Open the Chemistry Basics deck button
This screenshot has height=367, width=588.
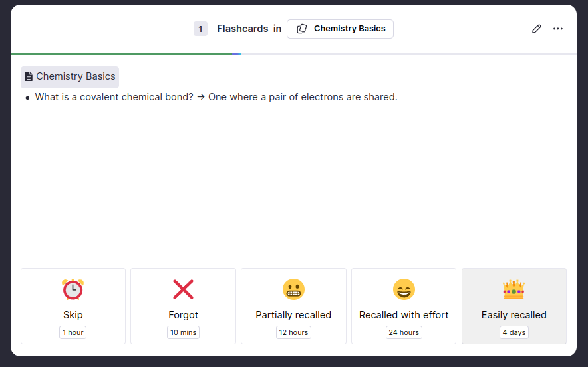[340, 29]
